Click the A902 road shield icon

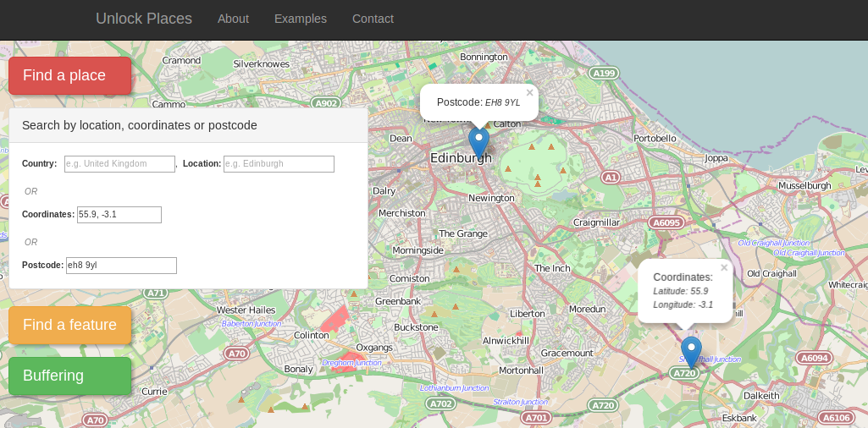tap(326, 103)
